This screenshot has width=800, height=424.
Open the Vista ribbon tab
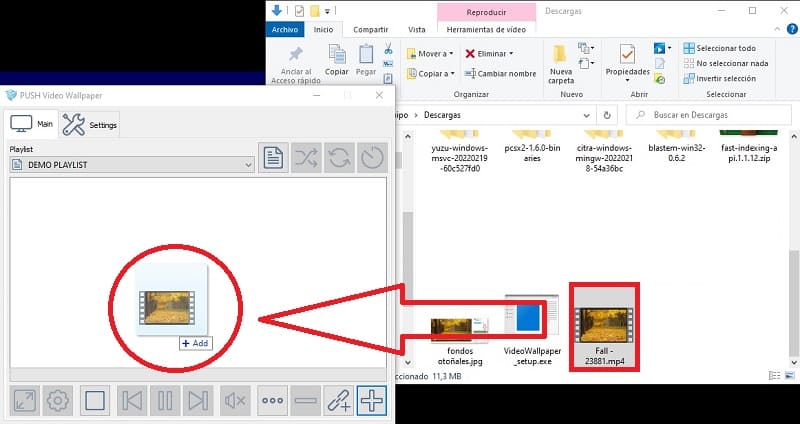coord(416,30)
